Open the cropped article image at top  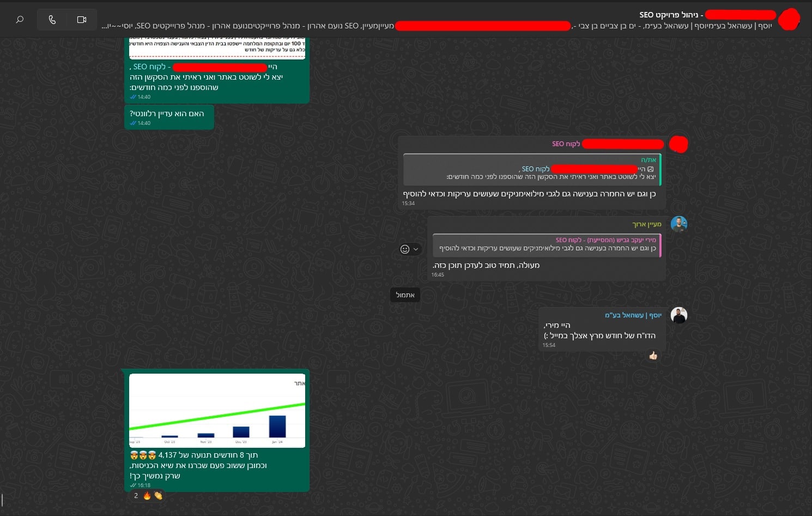pos(217,48)
